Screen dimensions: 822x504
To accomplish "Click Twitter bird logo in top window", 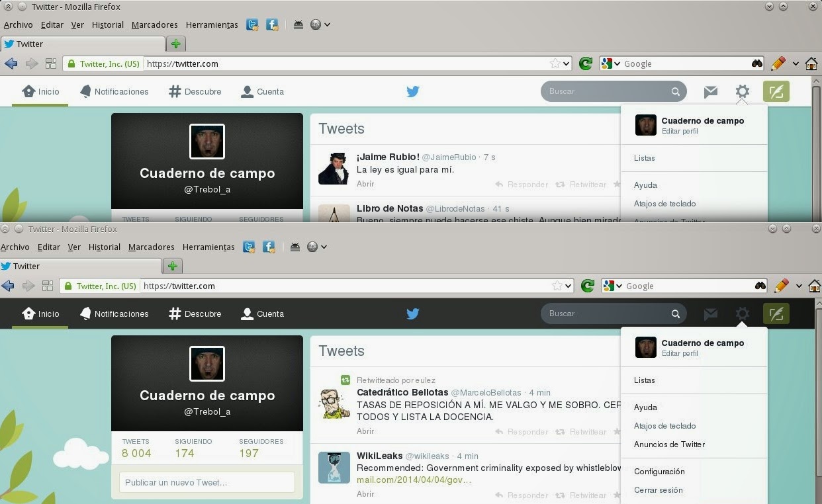I will (413, 91).
